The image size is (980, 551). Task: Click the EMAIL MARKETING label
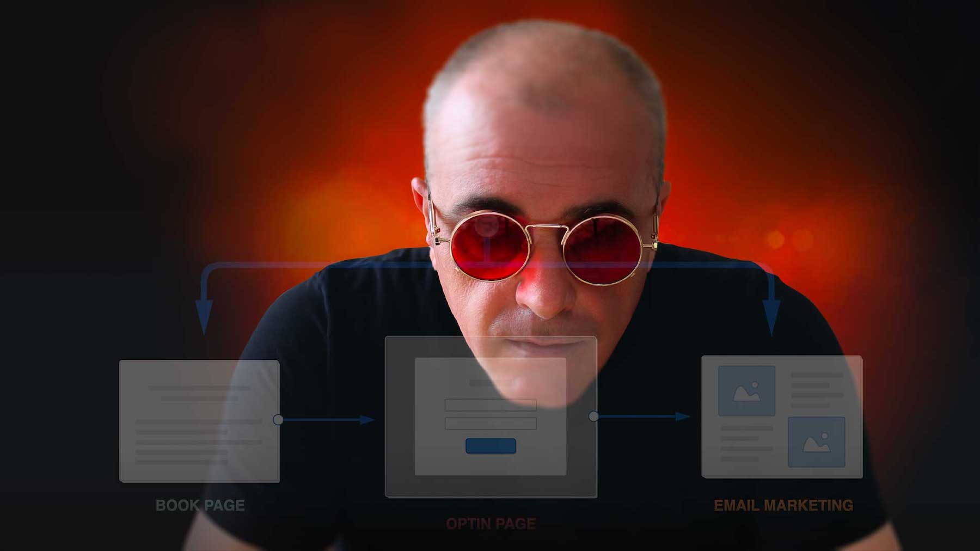[783, 505]
